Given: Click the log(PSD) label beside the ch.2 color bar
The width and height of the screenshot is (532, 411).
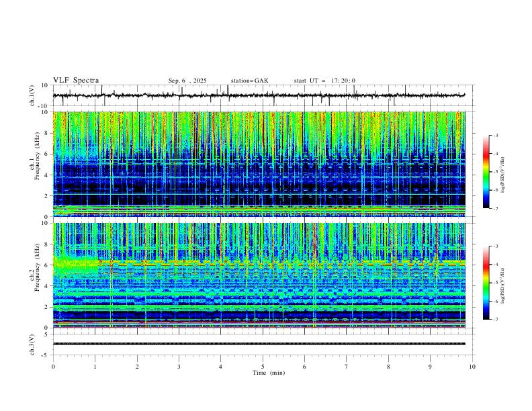Looking at the screenshot, I should 503,285.
